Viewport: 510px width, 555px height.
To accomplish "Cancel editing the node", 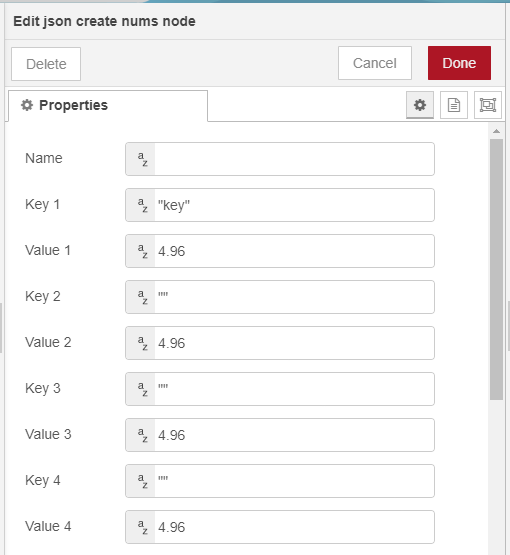I will pyautogui.click(x=375, y=63).
